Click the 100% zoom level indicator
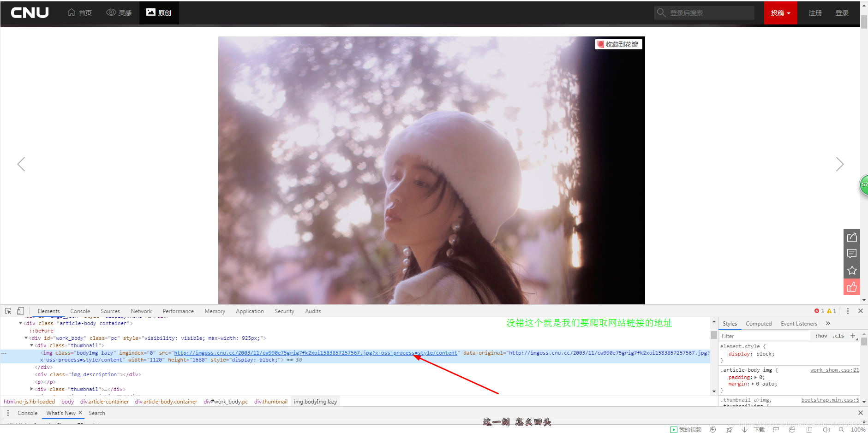This screenshot has height=433, width=868. coord(858,429)
